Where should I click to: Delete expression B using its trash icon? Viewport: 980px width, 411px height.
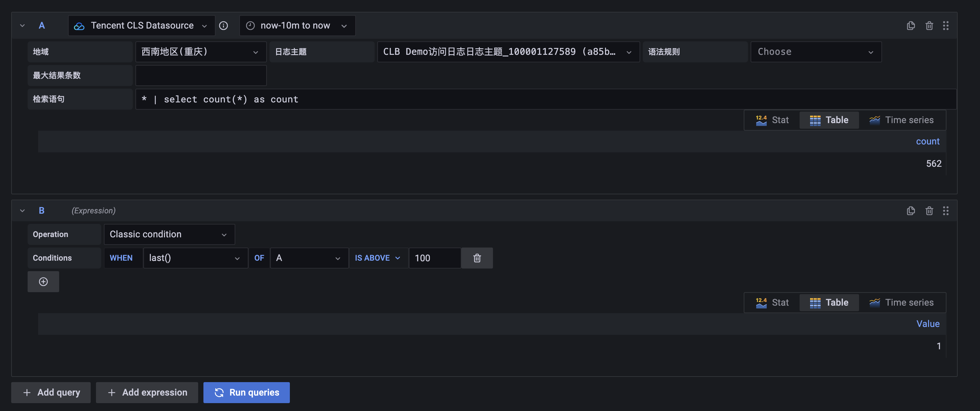point(929,210)
